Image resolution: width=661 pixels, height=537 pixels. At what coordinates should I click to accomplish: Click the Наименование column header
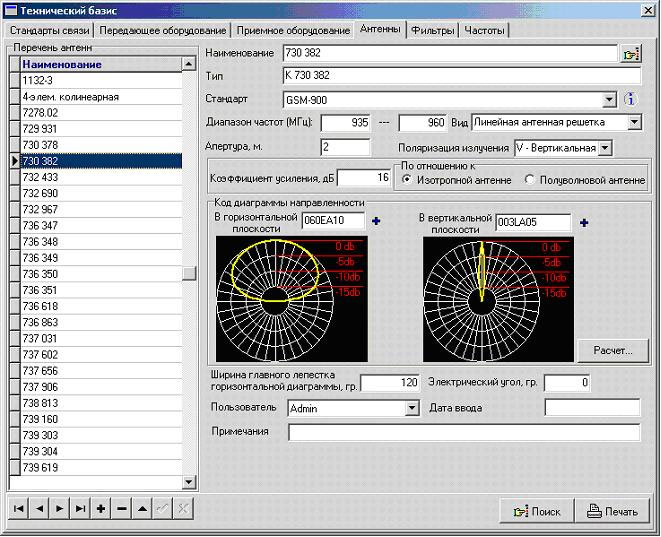click(x=101, y=64)
